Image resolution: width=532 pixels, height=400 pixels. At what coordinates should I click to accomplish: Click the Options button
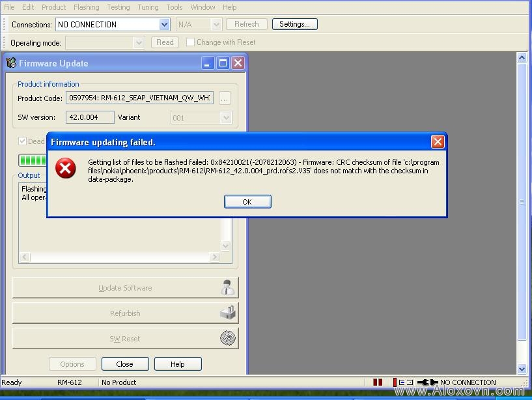(72, 364)
